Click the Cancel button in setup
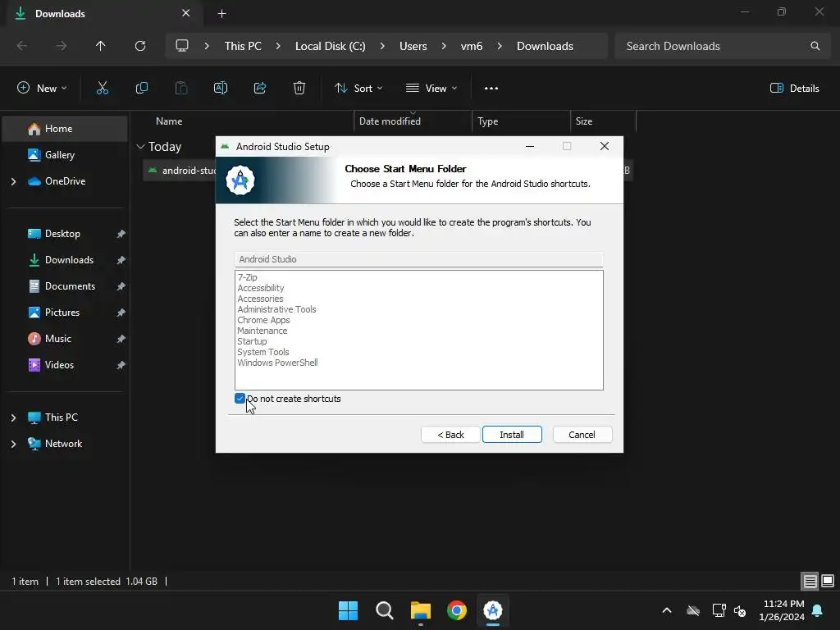840x630 pixels. point(582,435)
